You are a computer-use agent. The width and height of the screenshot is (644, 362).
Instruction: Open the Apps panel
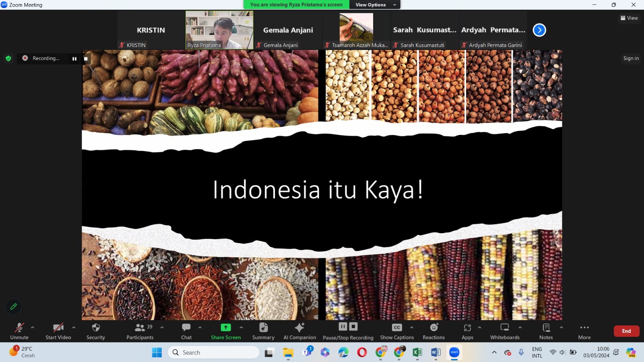click(x=467, y=331)
